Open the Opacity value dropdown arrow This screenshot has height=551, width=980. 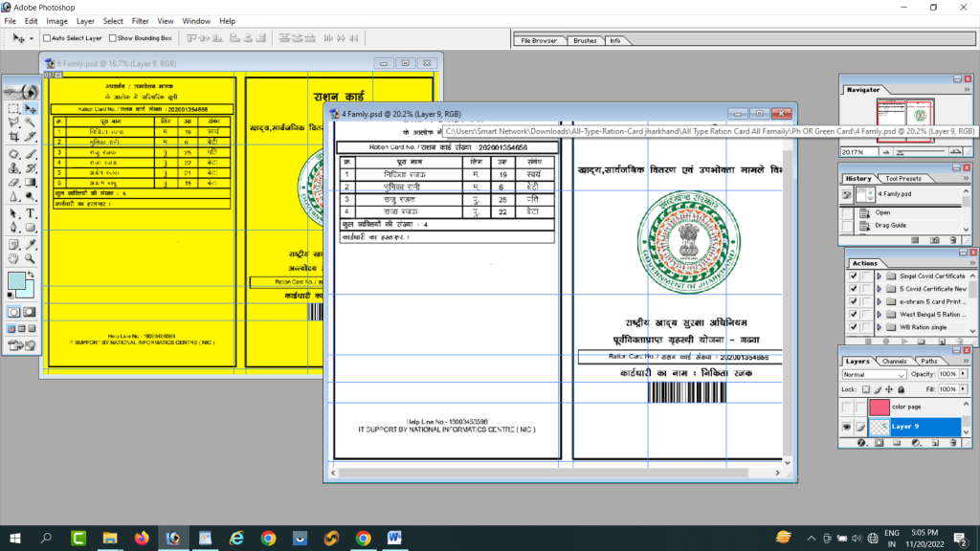click(963, 374)
